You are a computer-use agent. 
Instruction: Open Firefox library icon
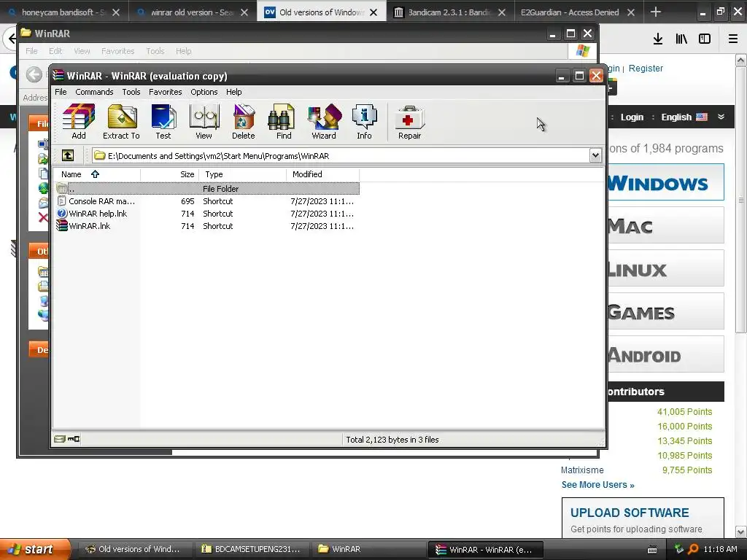point(681,39)
